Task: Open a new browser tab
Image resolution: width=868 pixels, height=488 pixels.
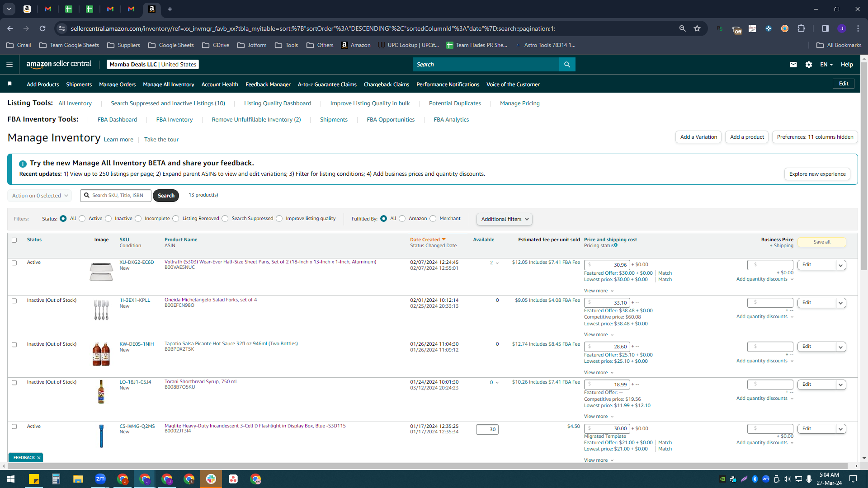Action: tap(170, 9)
